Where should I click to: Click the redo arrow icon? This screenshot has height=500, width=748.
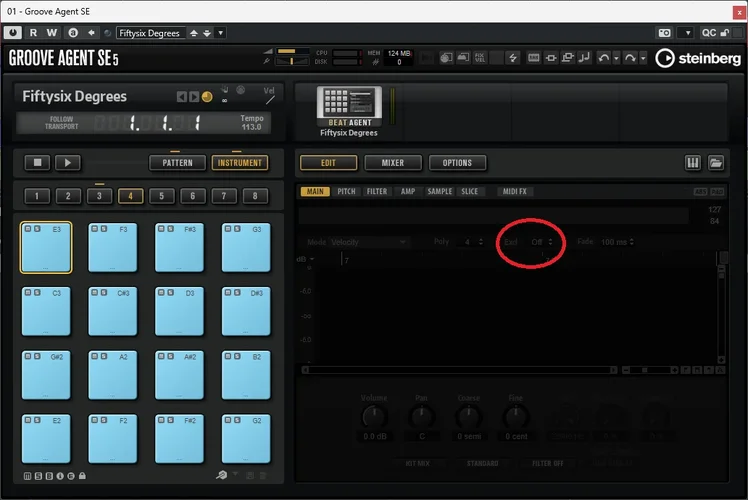pos(630,58)
